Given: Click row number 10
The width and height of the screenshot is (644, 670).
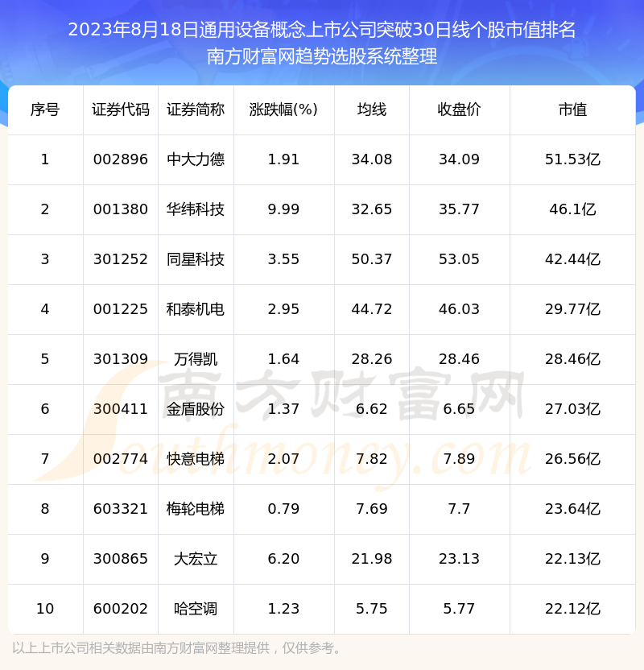Looking at the screenshot, I should [45, 609].
